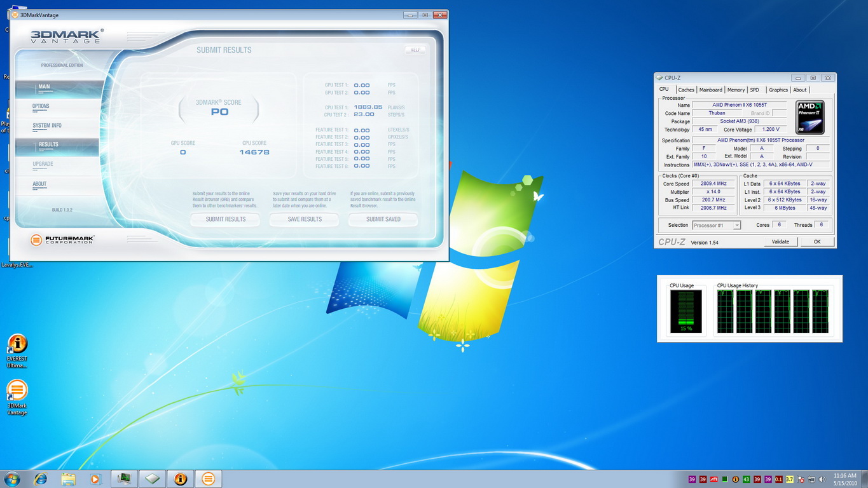This screenshot has width=868, height=488.
Task: Click the CPU-Z title bar icon
Action: pyautogui.click(x=659, y=78)
